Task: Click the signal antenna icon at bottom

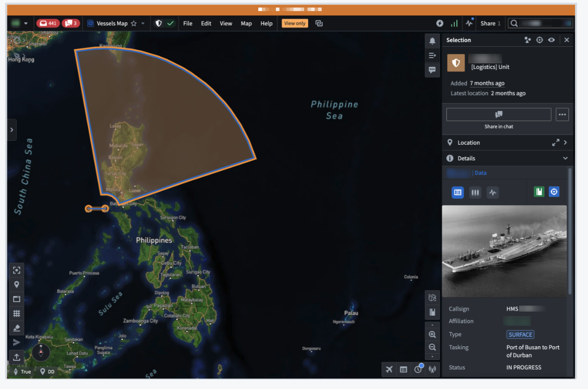Action: point(432,369)
